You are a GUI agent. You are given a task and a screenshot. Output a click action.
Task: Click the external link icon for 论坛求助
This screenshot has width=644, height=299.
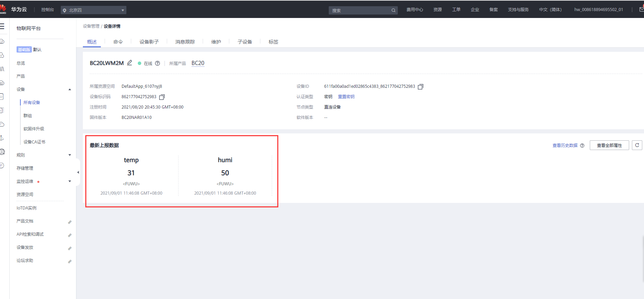click(x=70, y=261)
